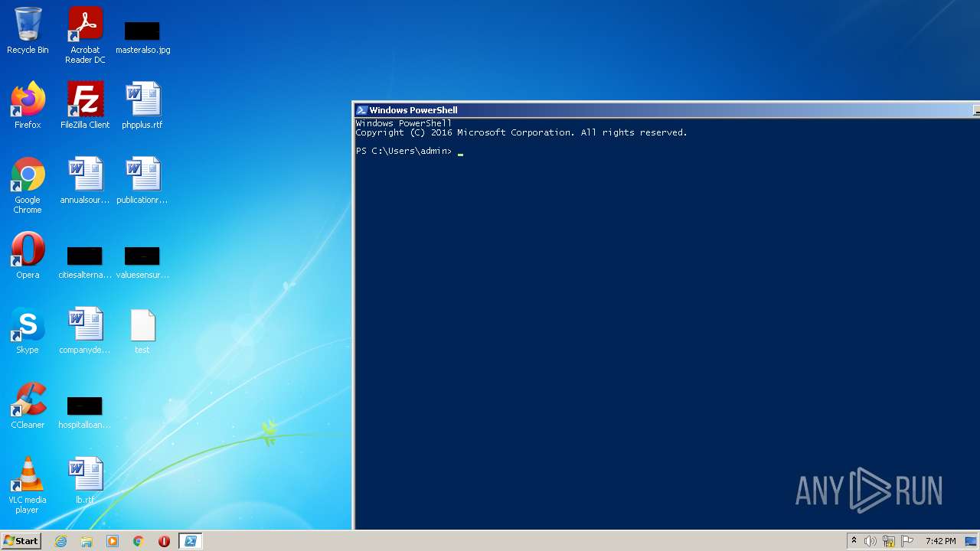The image size is (980, 551).
Task: Click the Show desktop button
Action: pyautogui.click(x=972, y=541)
